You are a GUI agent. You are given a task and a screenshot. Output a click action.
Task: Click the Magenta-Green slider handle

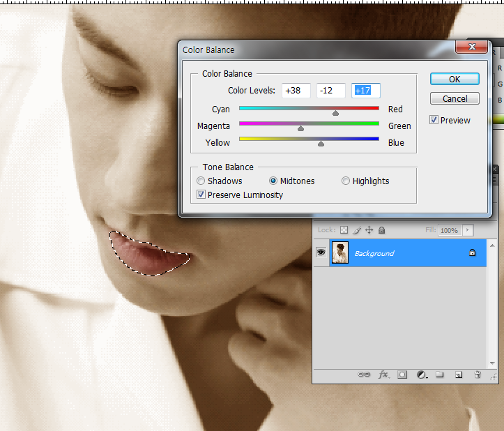point(300,128)
